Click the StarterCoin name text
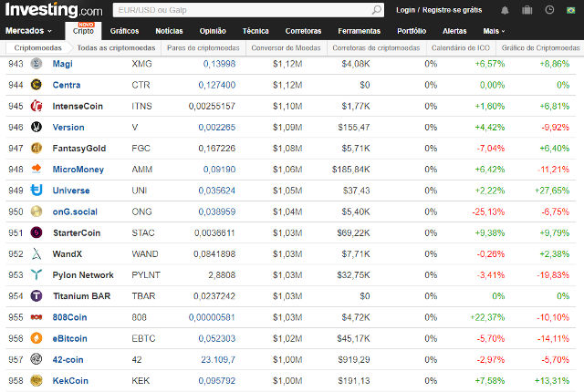The height and width of the screenshot is (392, 584). click(77, 232)
